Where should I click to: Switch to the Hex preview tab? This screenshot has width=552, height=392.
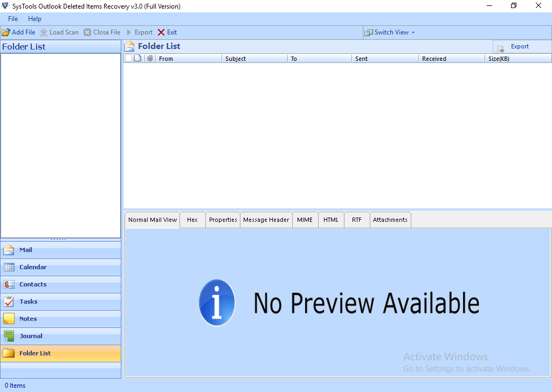tap(192, 220)
